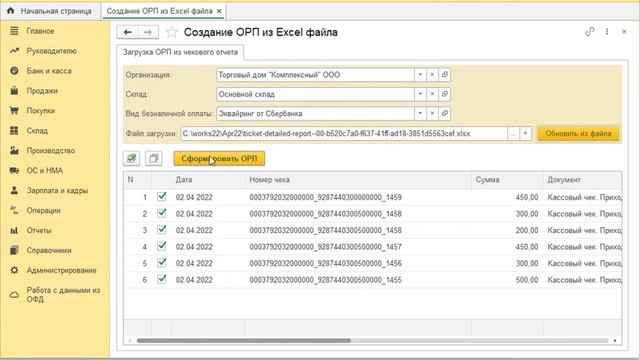Open the Продажи sidebar section
This screenshot has width=640, height=360.
coord(42,91)
